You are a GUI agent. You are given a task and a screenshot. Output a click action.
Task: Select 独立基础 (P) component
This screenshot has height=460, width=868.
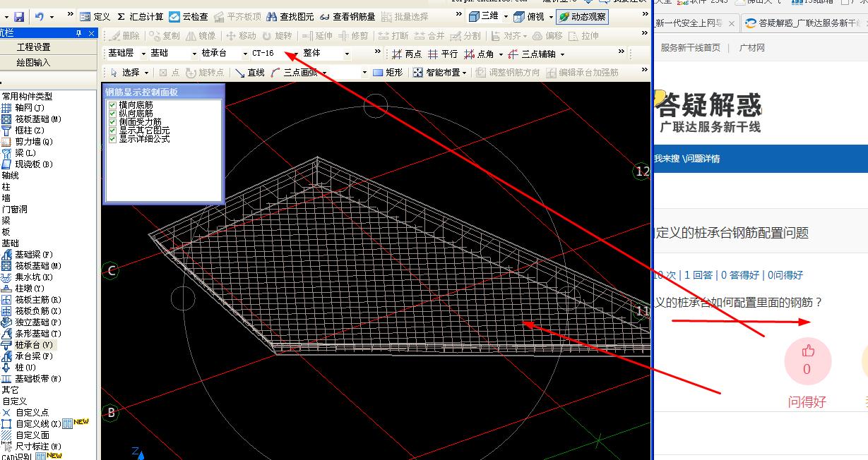click(32, 322)
